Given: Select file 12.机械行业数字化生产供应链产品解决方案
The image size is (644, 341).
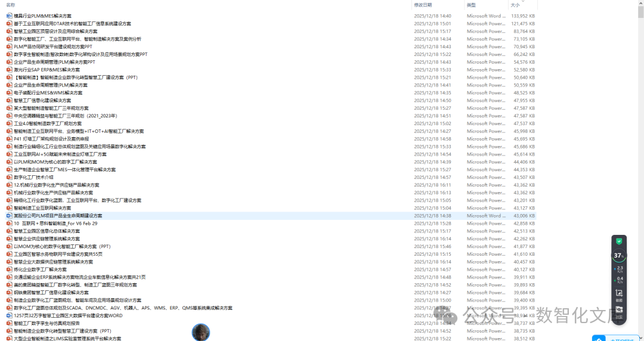Looking at the screenshot, I should click(56, 185).
